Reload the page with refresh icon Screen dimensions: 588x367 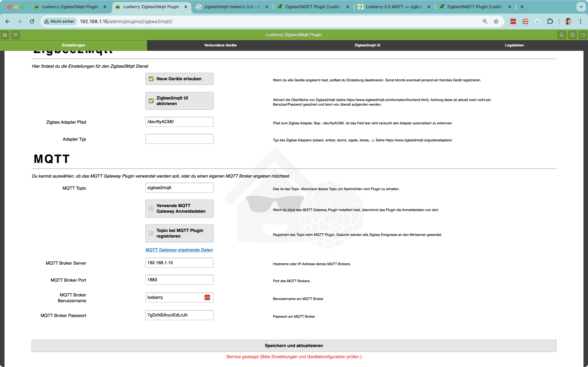(x=32, y=21)
